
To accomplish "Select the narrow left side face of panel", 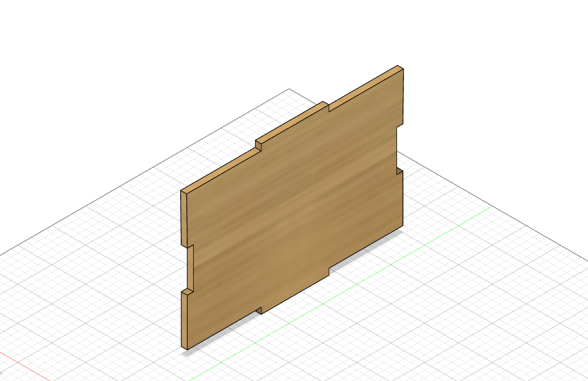I will tap(184, 218).
